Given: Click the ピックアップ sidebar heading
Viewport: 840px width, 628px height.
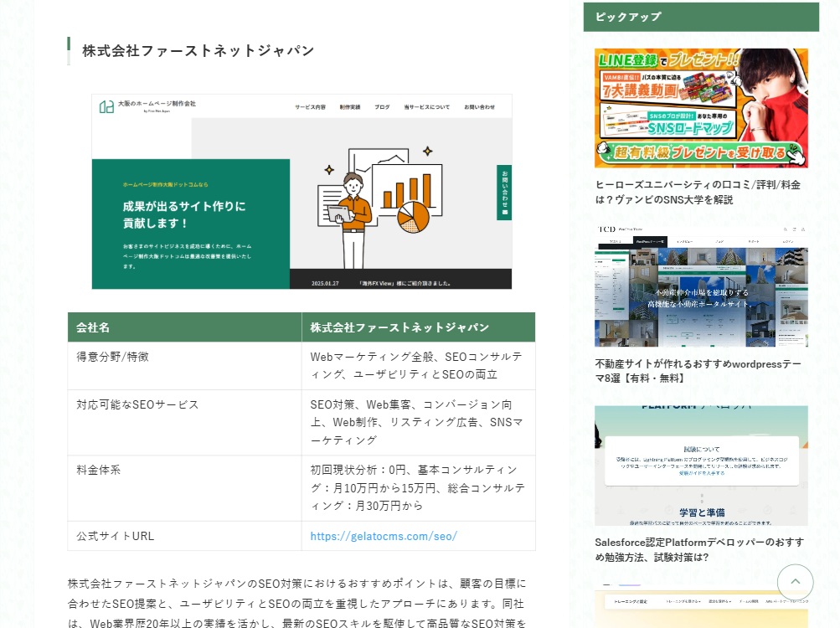Looking at the screenshot, I should pos(701,17).
